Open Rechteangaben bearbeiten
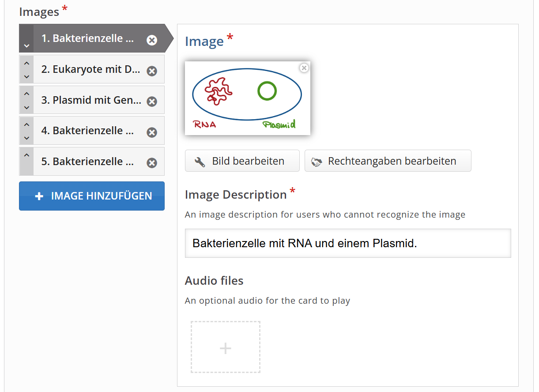Screen dimensions: 539x392 click(x=388, y=161)
